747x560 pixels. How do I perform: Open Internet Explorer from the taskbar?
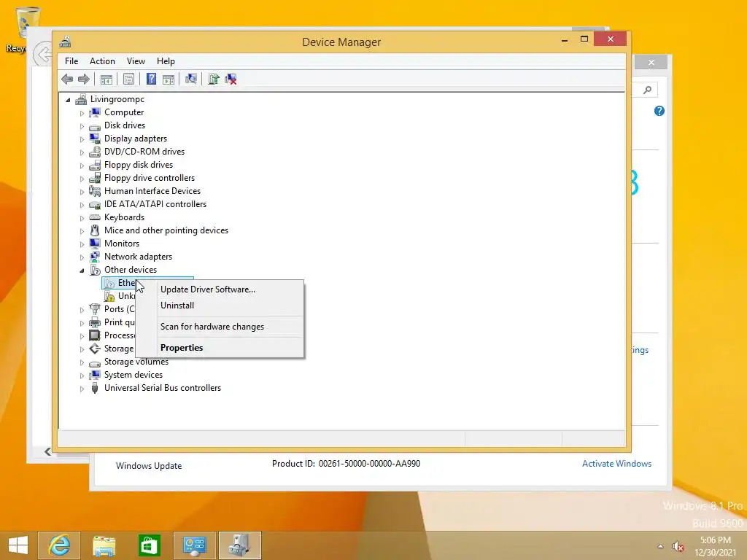pos(59,545)
